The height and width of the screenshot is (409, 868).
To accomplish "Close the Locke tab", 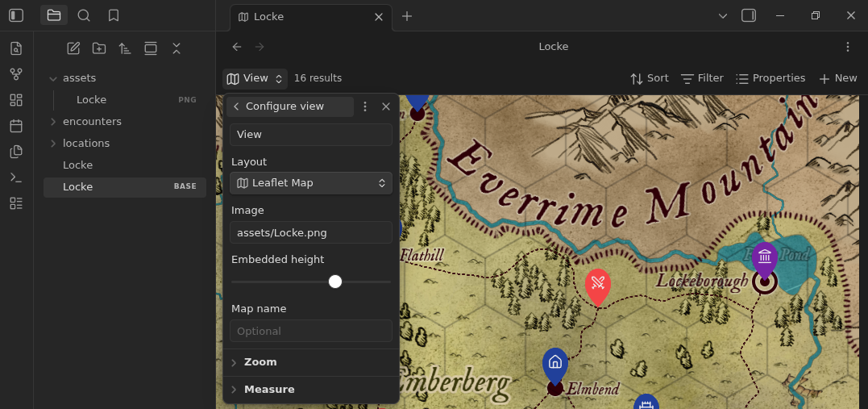I will [379, 17].
